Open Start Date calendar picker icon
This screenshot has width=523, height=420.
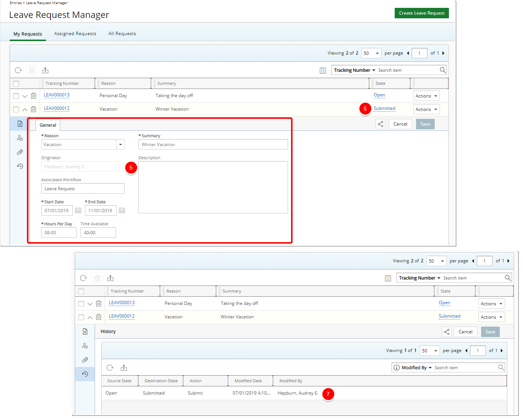(x=78, y=211)
